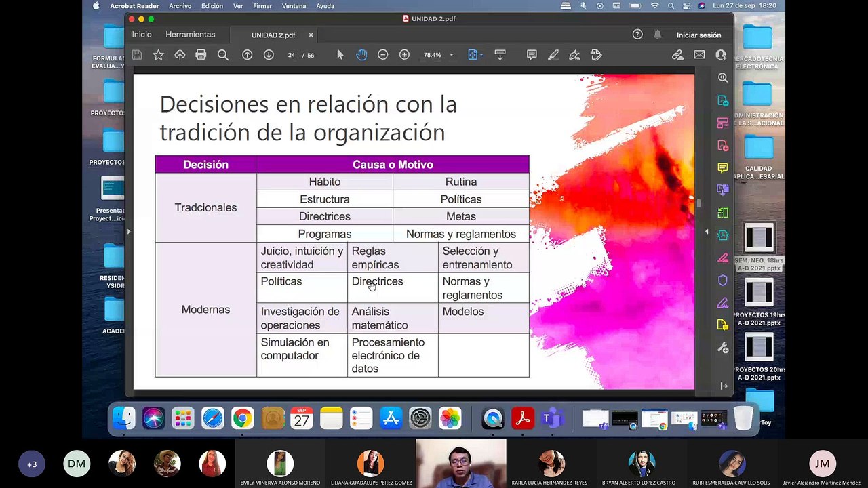The image size is (868, 488).
Task: Open the Ayuda menu
Action: 325,6
